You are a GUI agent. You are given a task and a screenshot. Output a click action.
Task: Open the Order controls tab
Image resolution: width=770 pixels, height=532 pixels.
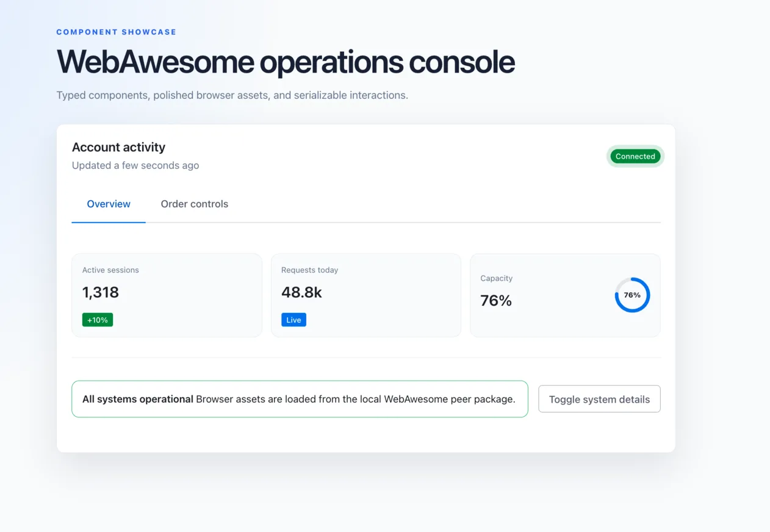coord(195,204)
